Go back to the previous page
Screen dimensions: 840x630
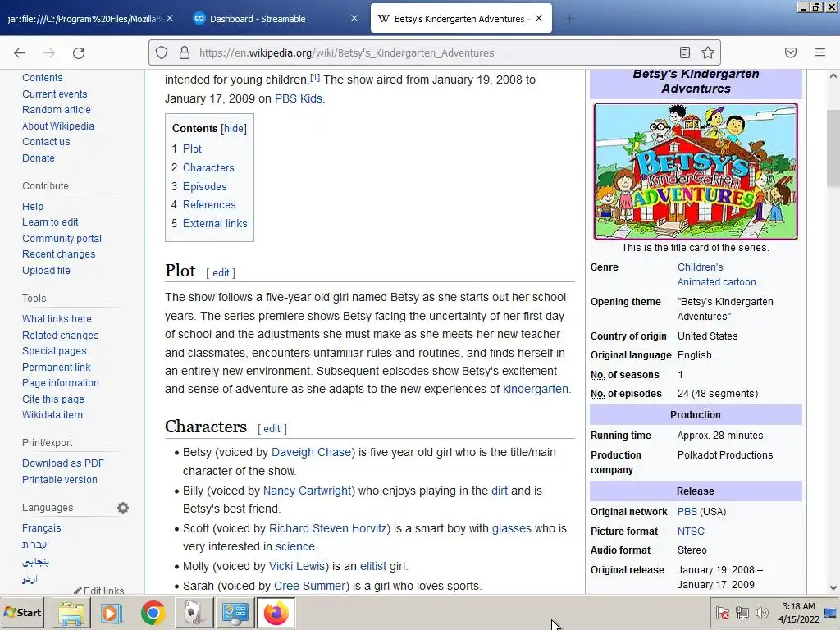click(20, 52)
